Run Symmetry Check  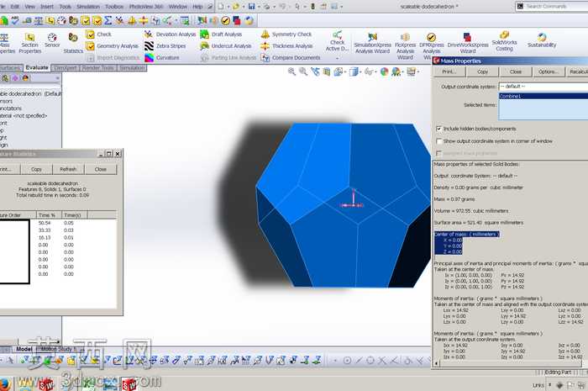(x=286, y=34)
